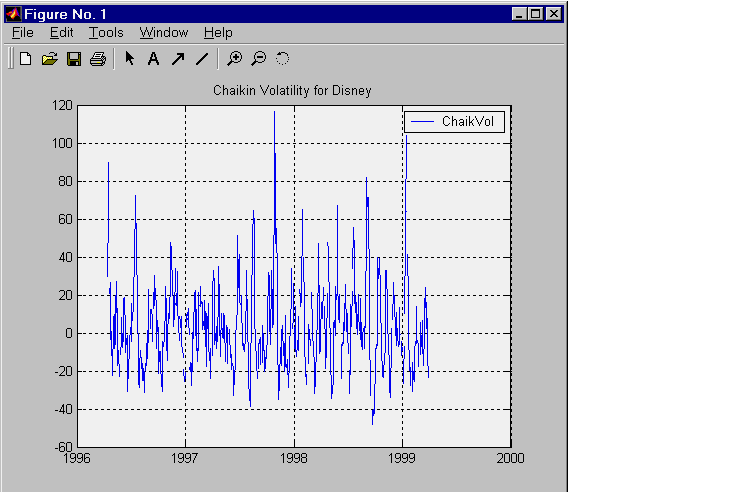Screen dimensions: 740x492
Task: Activate the Rotate 3D tool
Action: coord(282,58)
